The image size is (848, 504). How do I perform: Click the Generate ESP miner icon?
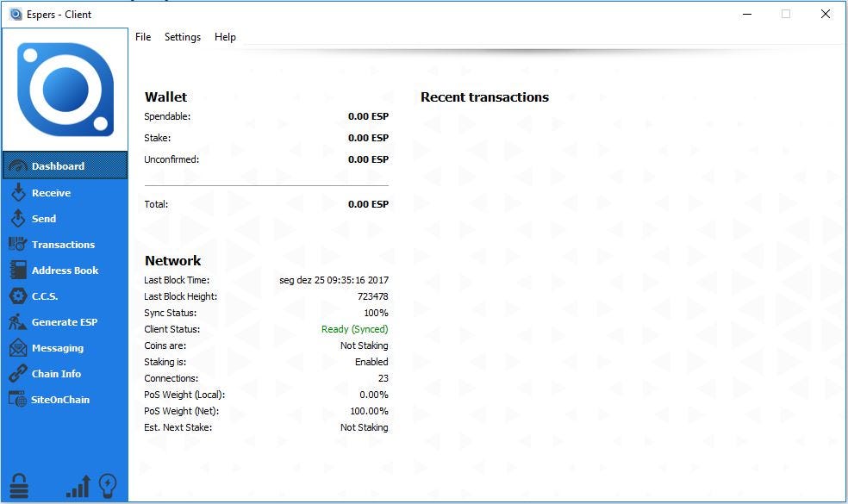[17, 321]
